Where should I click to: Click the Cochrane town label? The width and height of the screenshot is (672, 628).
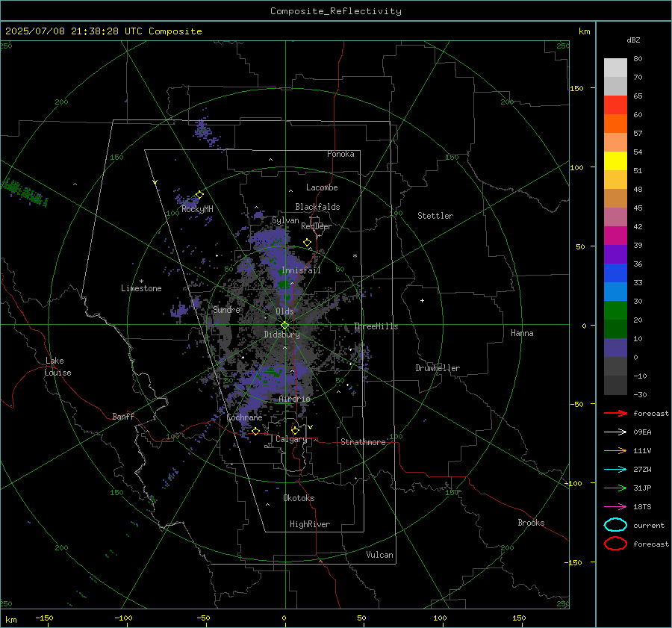(x=244, y=417)
